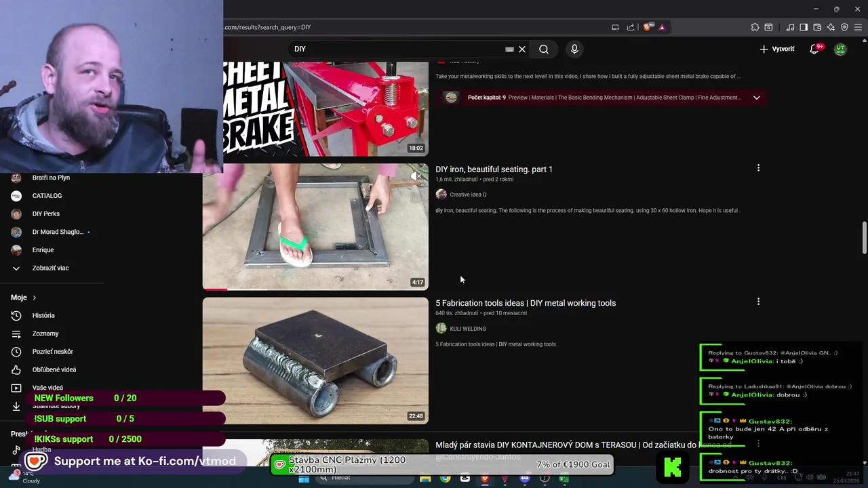Image resolution: width=868 pixels, height=488 pixels.
Task: Open more options for 5 Fabrication tools video
Action: 758,302
